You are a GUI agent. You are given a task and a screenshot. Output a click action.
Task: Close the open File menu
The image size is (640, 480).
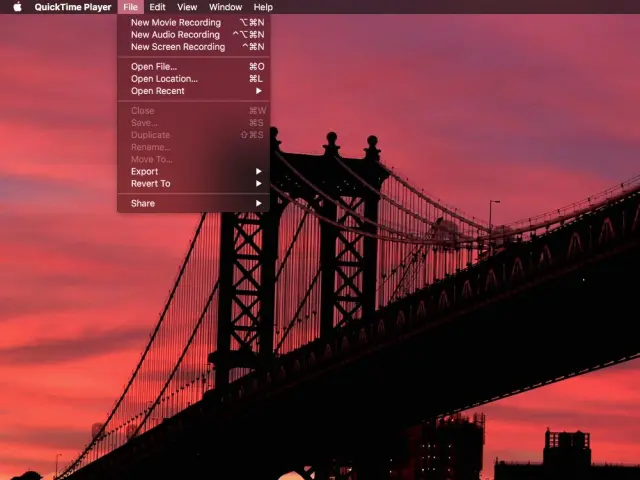click(x=130, y=7)
